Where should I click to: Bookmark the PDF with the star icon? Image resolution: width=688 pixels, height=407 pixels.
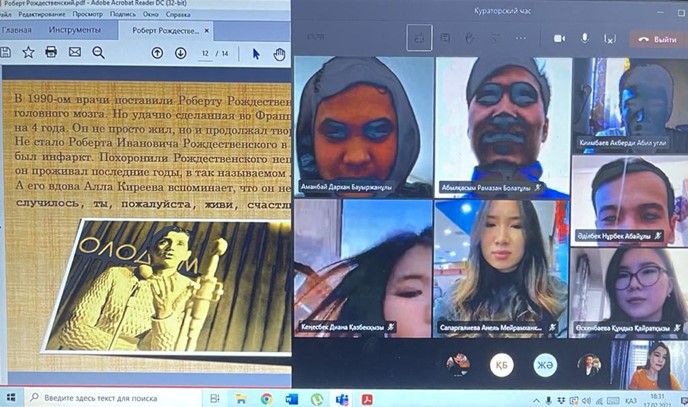(x=28, y=52)
